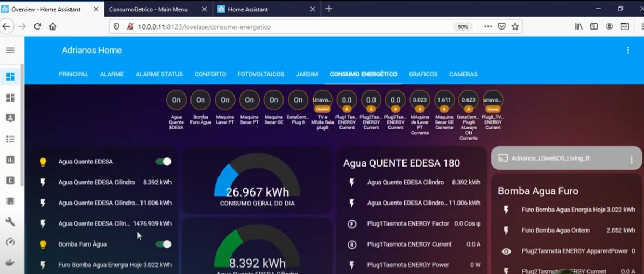Open the Home Assistant sidebar hamburger menu
644x274 pixels.
pyautogui.click(x=10, y=51)
